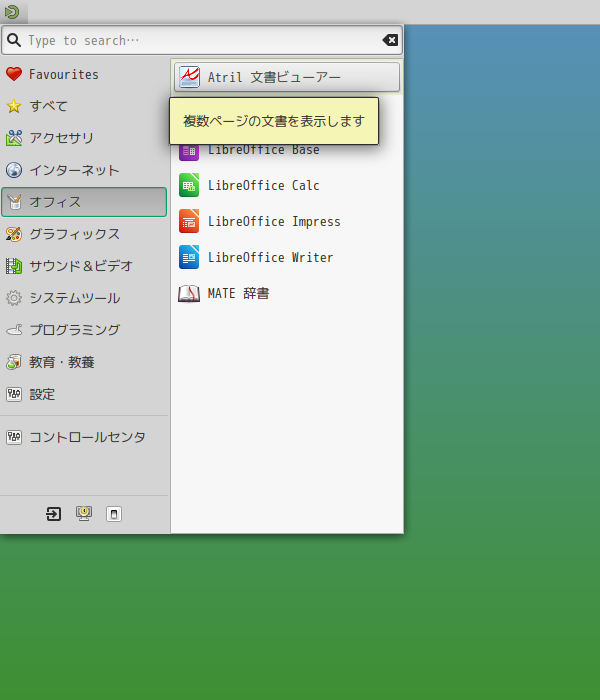Open the システムツール category
The width and height of the screenshot is (600, 700).
(84, 298)
